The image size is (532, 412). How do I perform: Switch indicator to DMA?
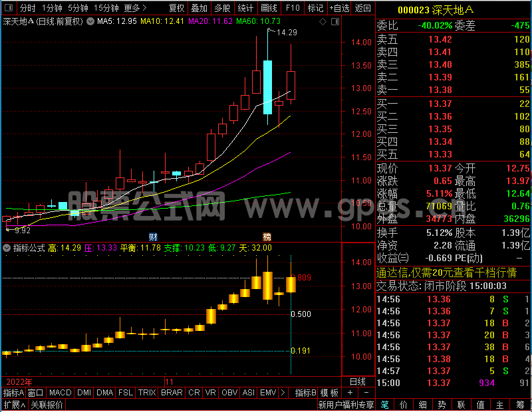[x=105, y=393]
